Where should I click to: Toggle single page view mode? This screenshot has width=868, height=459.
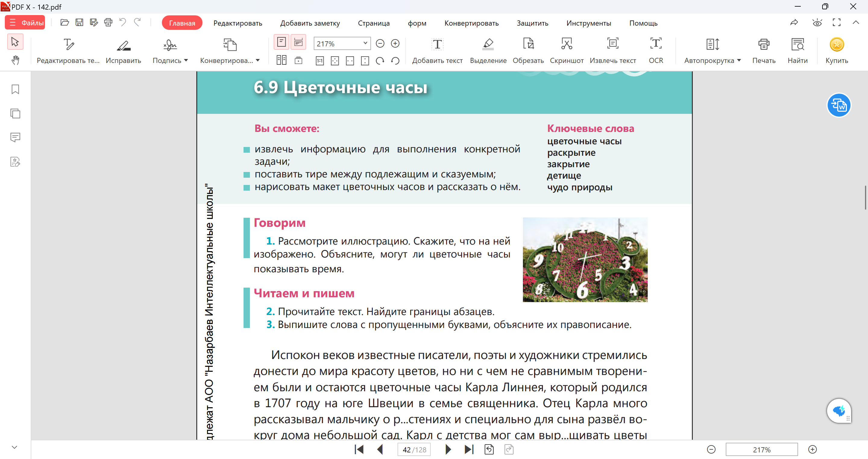281,42
